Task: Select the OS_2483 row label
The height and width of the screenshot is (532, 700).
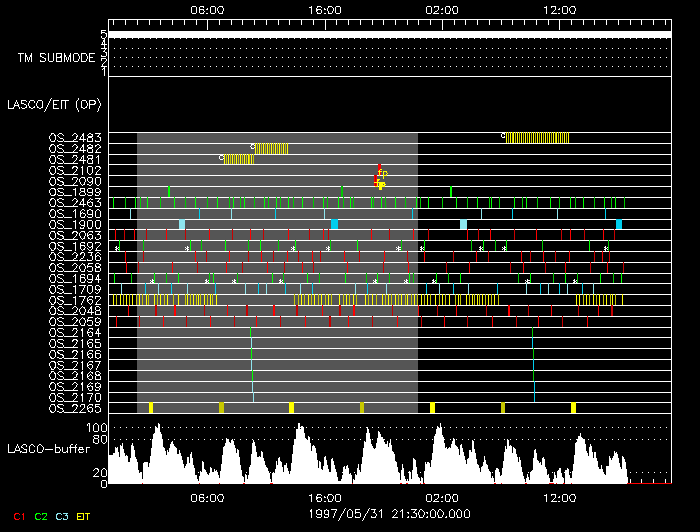Action: (74, 138)
